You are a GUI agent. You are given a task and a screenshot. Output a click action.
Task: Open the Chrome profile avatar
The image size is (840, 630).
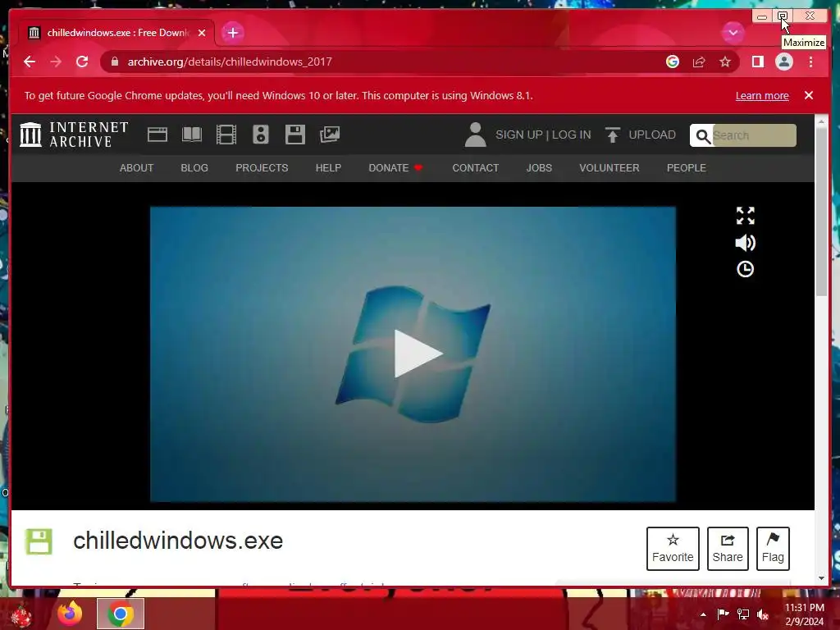[783, 62]
